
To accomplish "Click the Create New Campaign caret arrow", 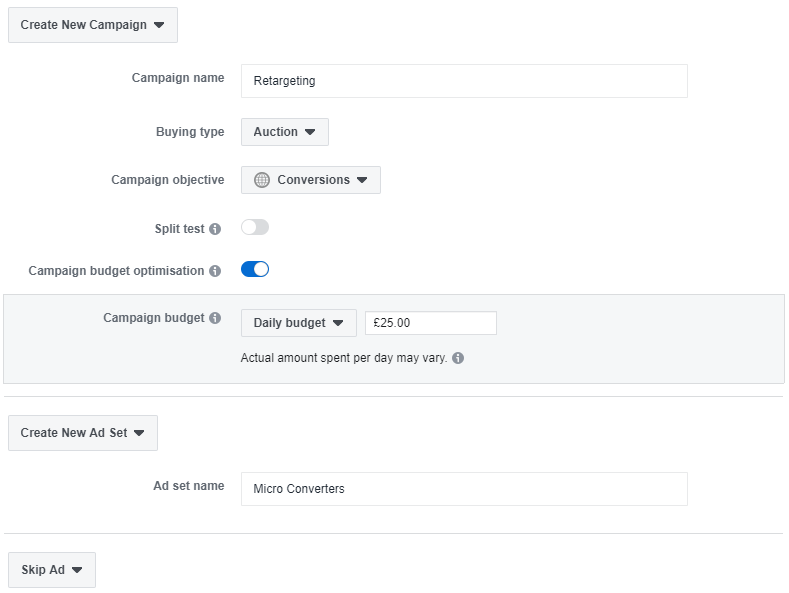I will pyautogui.click(x=159, y=25).
